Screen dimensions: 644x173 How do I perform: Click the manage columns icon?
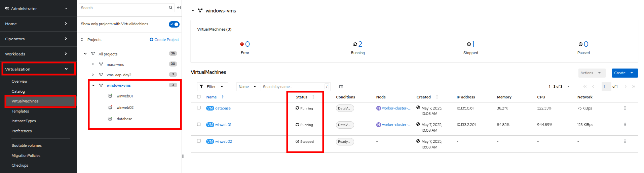(x=341, y=87)
